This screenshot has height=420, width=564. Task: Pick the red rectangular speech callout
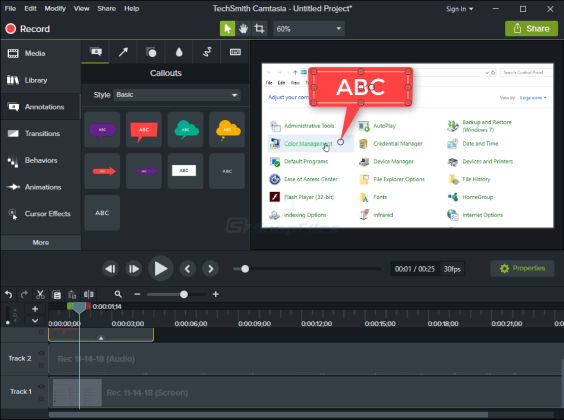(144, 129)
